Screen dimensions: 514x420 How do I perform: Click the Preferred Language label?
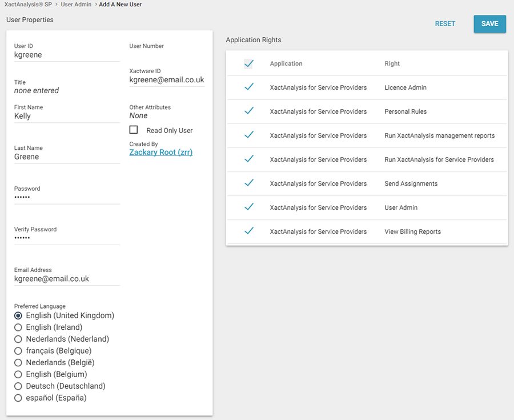pos(39,306)
